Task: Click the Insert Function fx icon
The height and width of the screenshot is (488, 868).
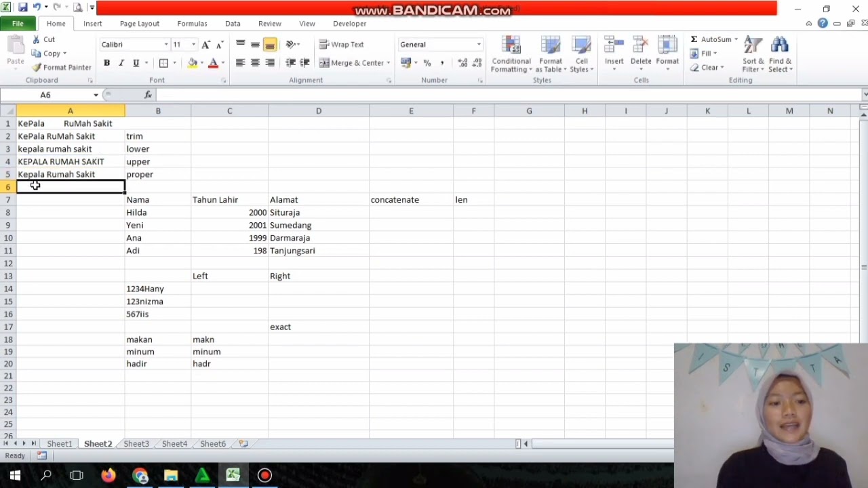Action: pyautogui.click(x=148, y=95)
